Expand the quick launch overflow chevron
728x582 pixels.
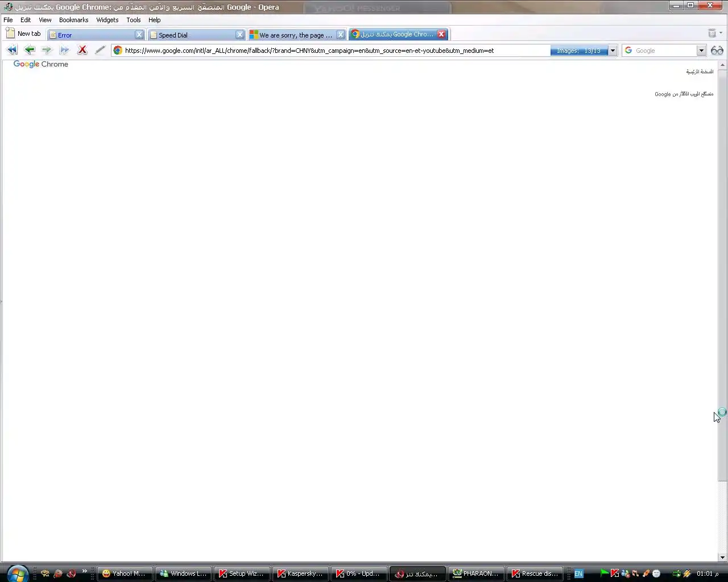coord(85,571)
